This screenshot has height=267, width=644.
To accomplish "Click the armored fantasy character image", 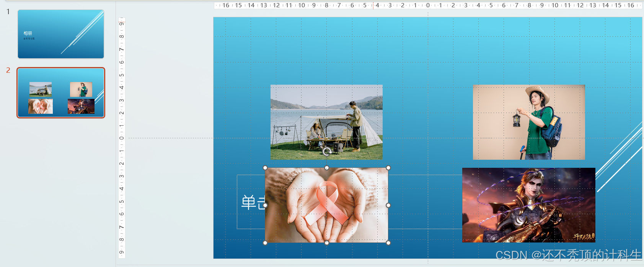I will click(529, 205).
